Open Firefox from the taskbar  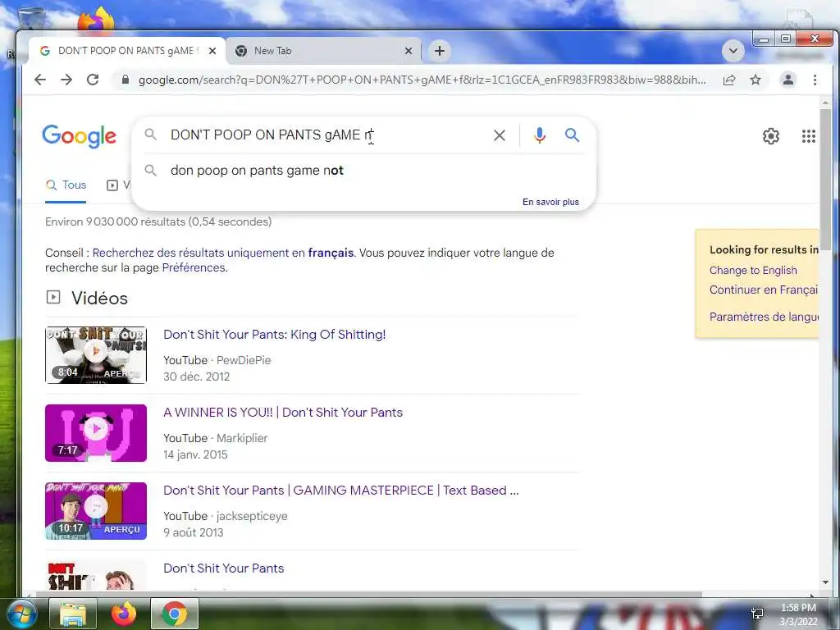124,614
